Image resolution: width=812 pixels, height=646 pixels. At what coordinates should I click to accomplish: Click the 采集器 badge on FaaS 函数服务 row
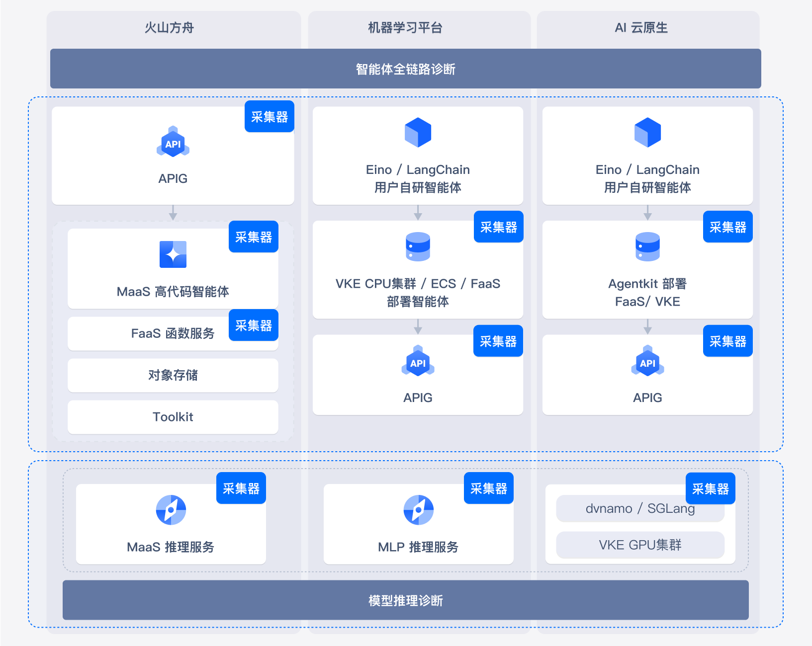tap(254, 325)
